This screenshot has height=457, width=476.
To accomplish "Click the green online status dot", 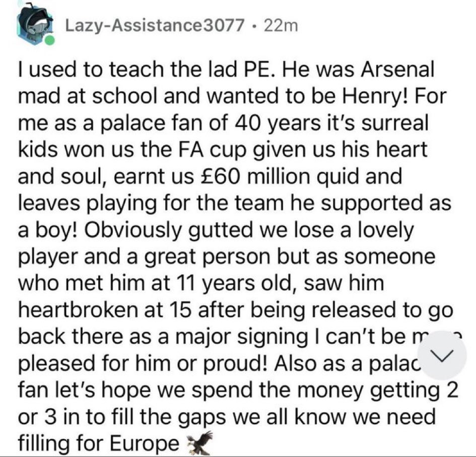I will coord(50,41).
